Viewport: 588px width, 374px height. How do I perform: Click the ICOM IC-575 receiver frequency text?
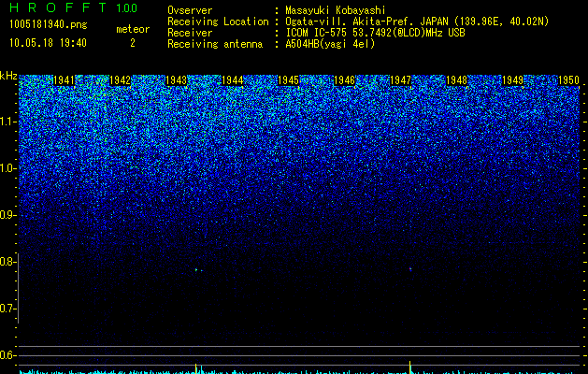click(x=375, y=33)
